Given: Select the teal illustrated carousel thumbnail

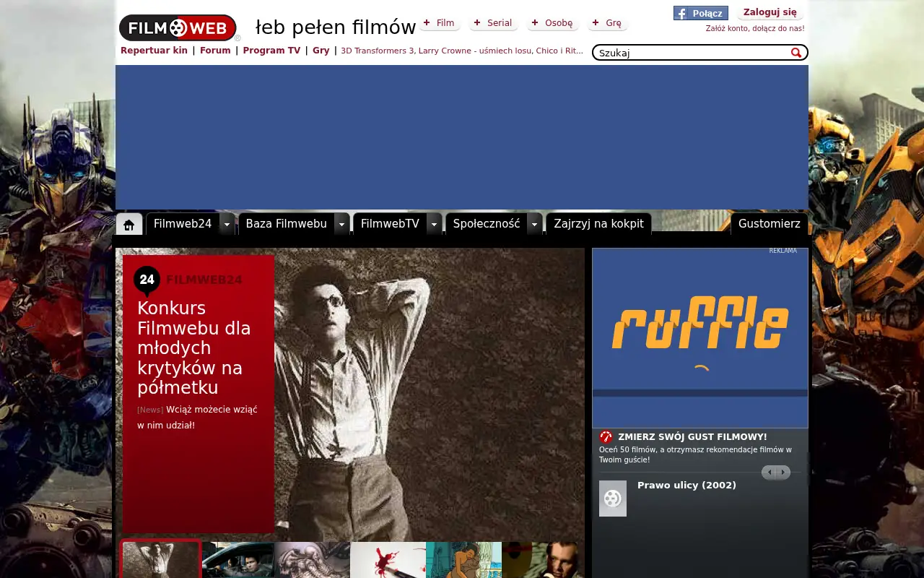Looking at the screenshot, I should pos(463,560).
